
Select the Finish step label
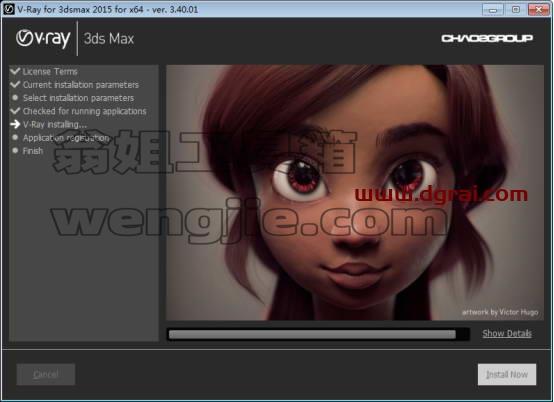(x=33, y=151)
